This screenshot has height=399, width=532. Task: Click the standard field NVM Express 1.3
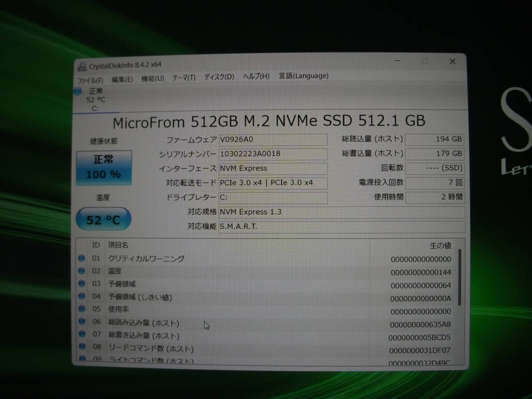pos(342,212)
